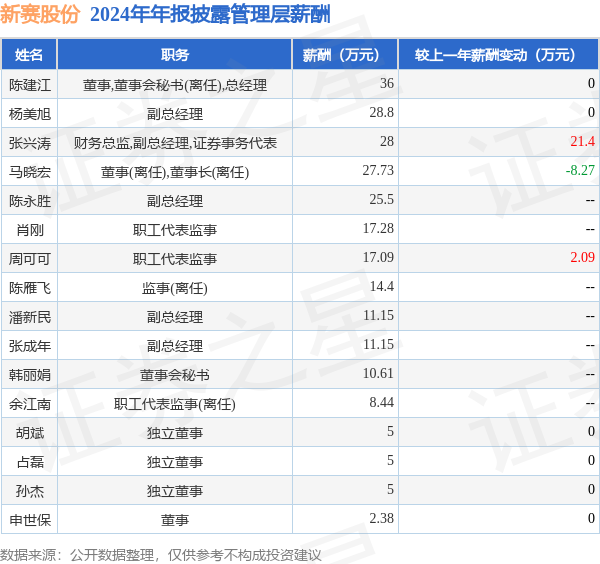The height and width of the screenshot is (564, 600).
Task: Select position 财务总监,副总经理,证券事务代表
Action: point(175,143)
